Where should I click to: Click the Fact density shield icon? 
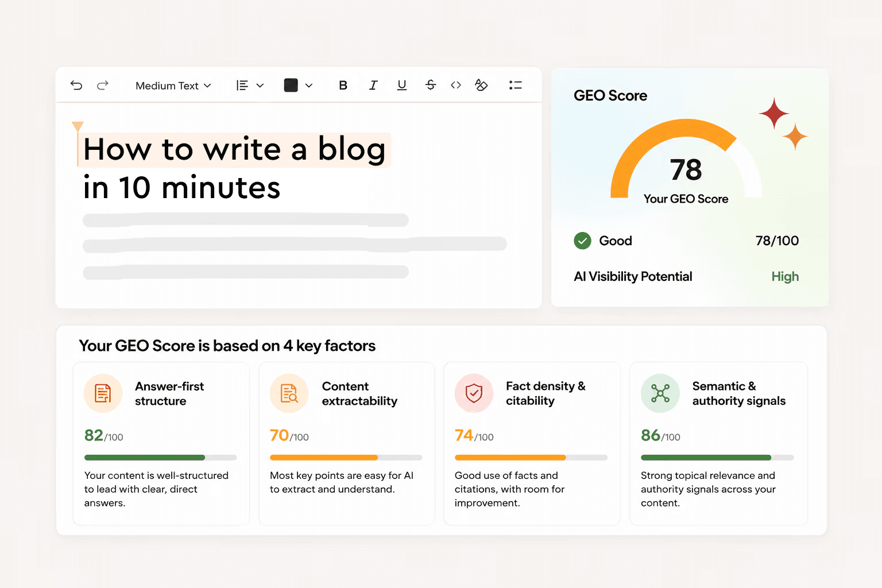point(474,393)
